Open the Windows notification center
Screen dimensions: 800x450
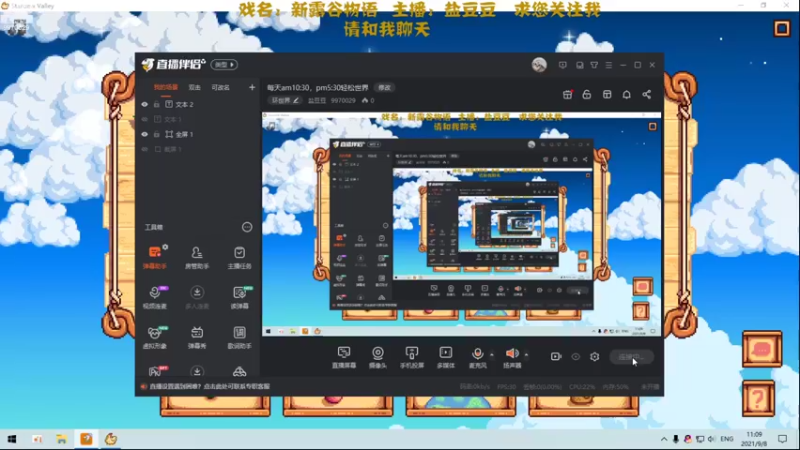(782, 439)
